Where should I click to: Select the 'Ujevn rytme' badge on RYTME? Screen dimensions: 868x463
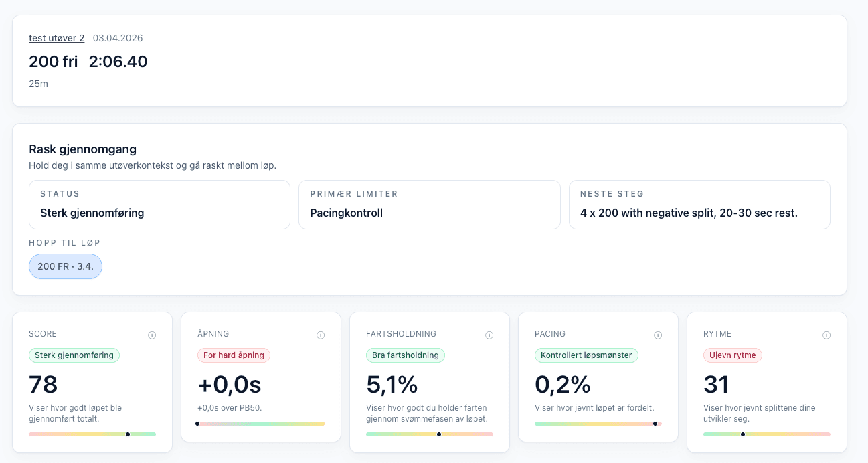[733, 355]
